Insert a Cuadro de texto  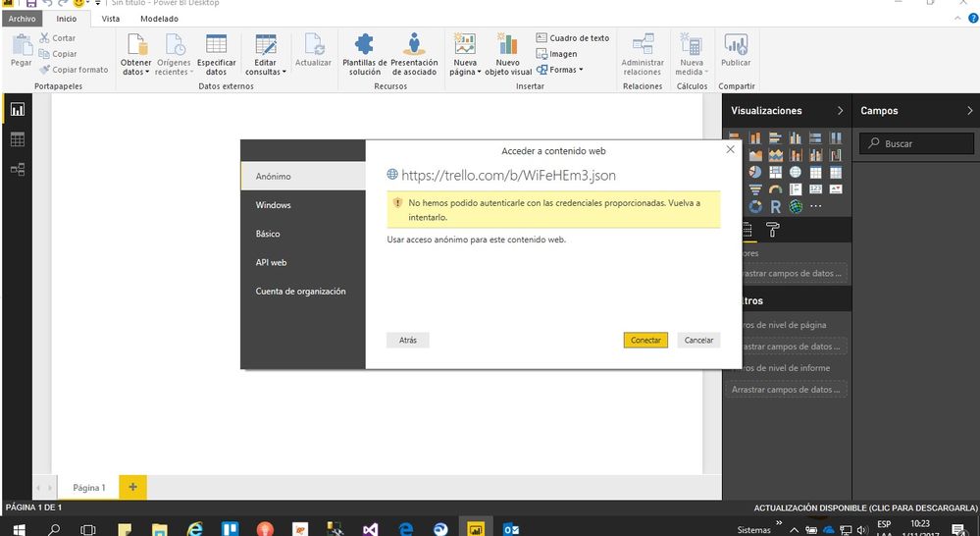[573, 38]
